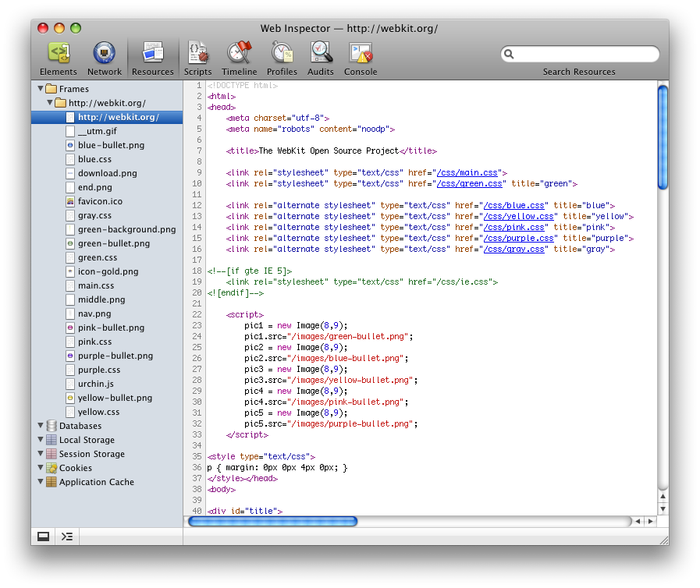Select purple-bullet.png resource
This screenshot has width=700, height=588.
click(107, 356)
